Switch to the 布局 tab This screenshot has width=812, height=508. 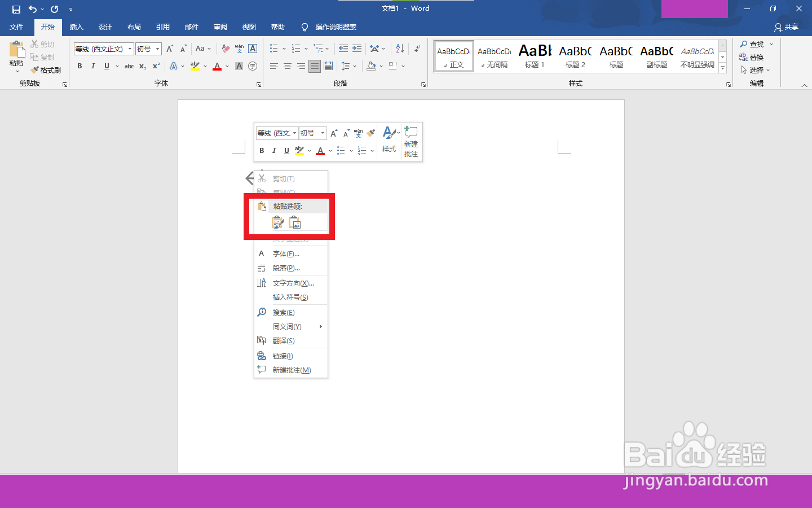pyautogui.click(x=134, y=27)
